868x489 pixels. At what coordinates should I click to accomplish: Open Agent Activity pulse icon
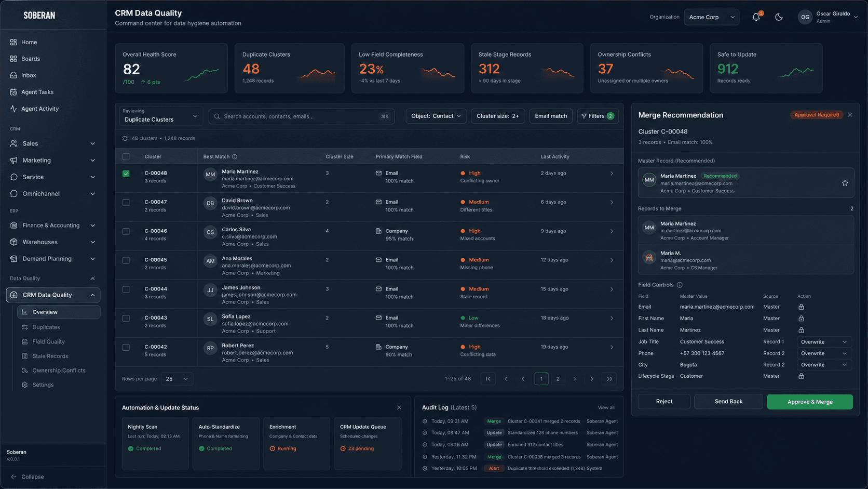pyautogui.click(x=13, y=109)
